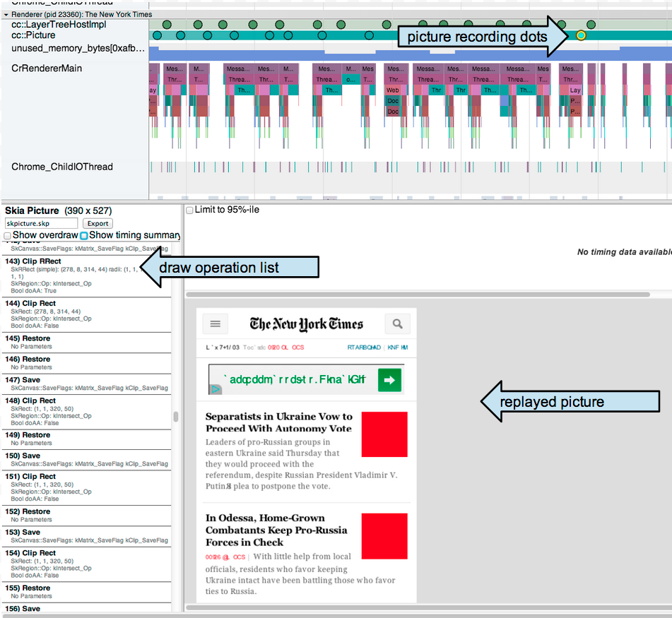Open the Separatists in Ukraine article headline
The image size is (672, 618).
point(279,422)
